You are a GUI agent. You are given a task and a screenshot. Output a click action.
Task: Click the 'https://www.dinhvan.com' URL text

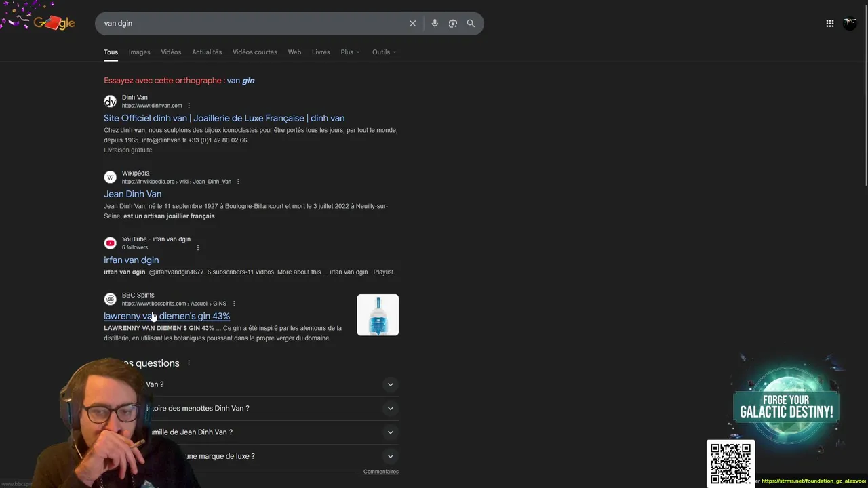[152, 106]
